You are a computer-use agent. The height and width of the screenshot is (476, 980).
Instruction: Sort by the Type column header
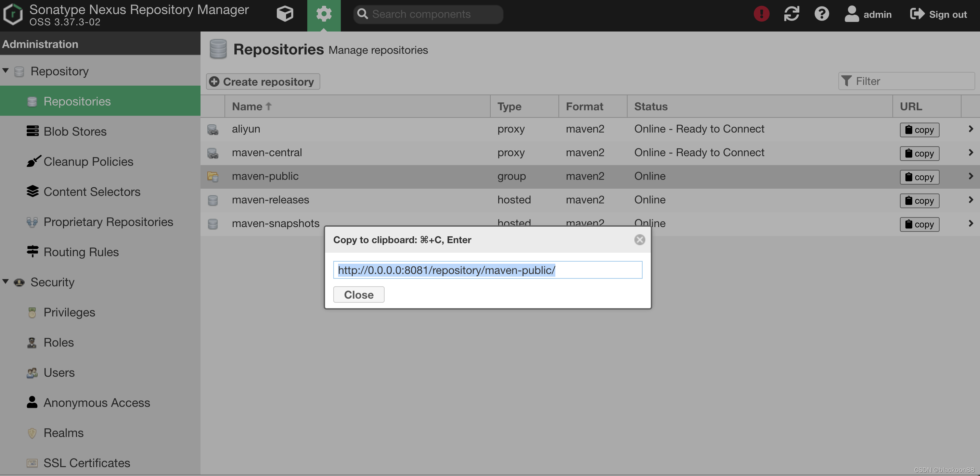pos(524,106)
